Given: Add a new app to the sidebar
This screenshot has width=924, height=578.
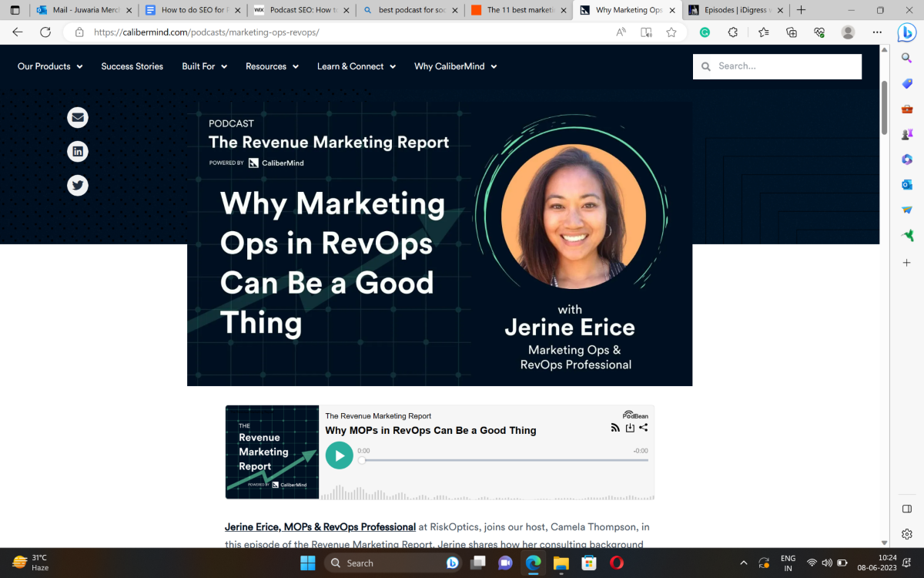Looking at the screenshot, I should pos(907,263).
